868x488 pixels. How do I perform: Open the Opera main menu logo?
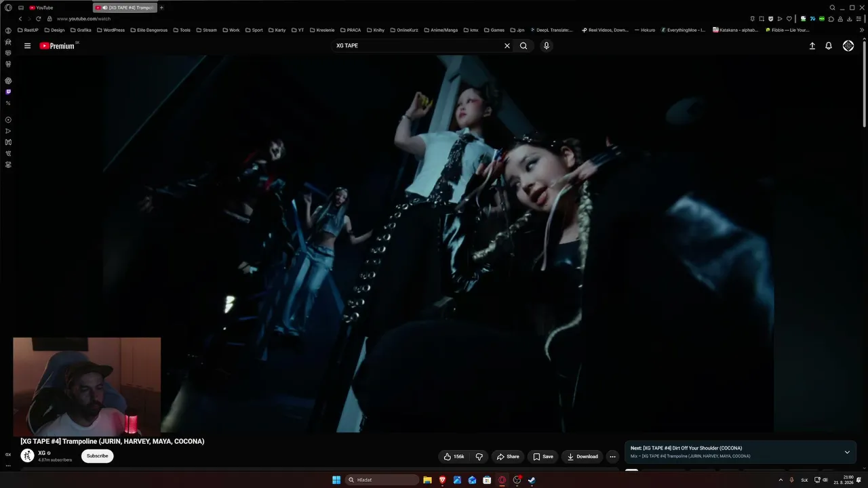[x=8, y=7]
